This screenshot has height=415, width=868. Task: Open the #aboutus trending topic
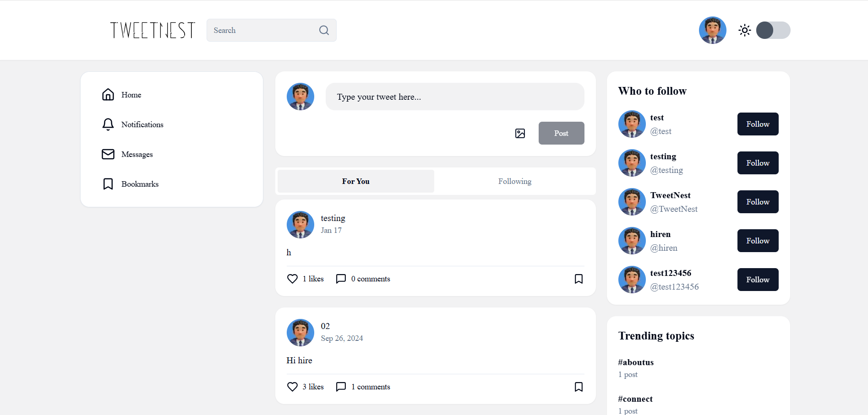pyautogui.click(x=636, y=362)
